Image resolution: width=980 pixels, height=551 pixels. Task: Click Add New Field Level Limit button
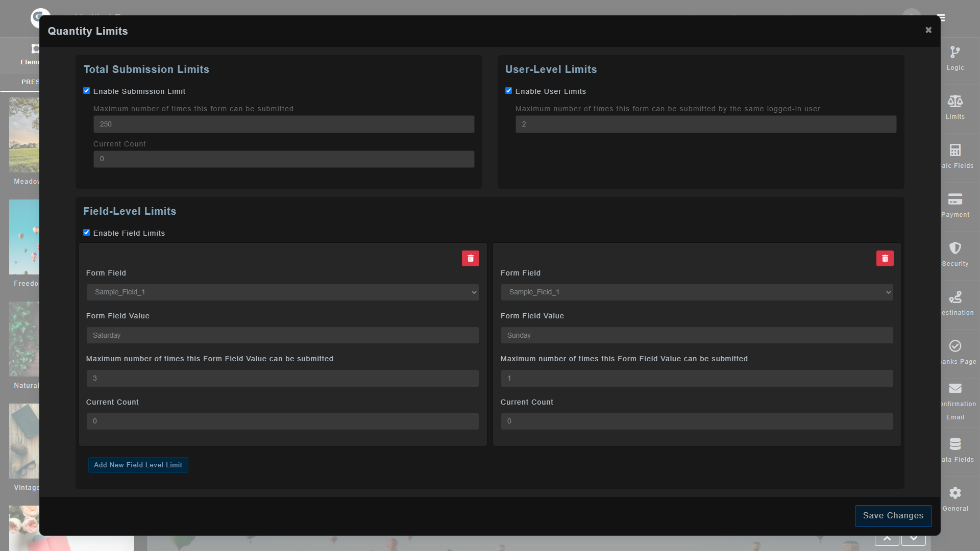[138, 465]
